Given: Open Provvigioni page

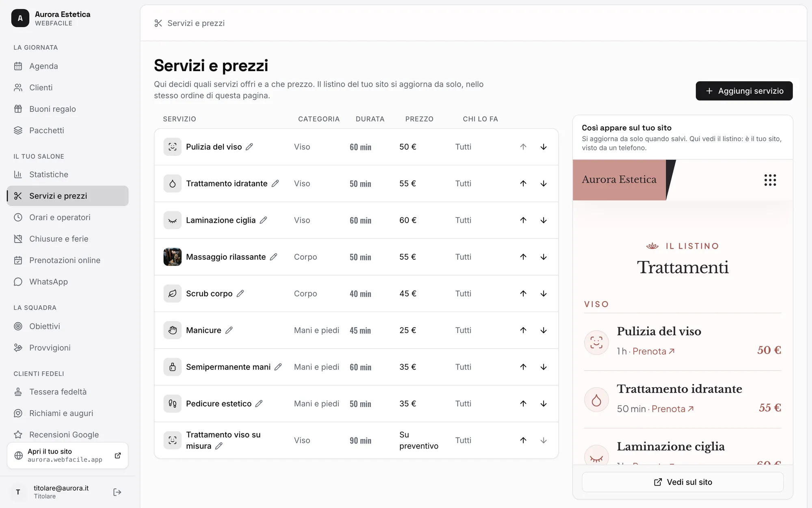Looking at the screenshot, I should point(67,348).
